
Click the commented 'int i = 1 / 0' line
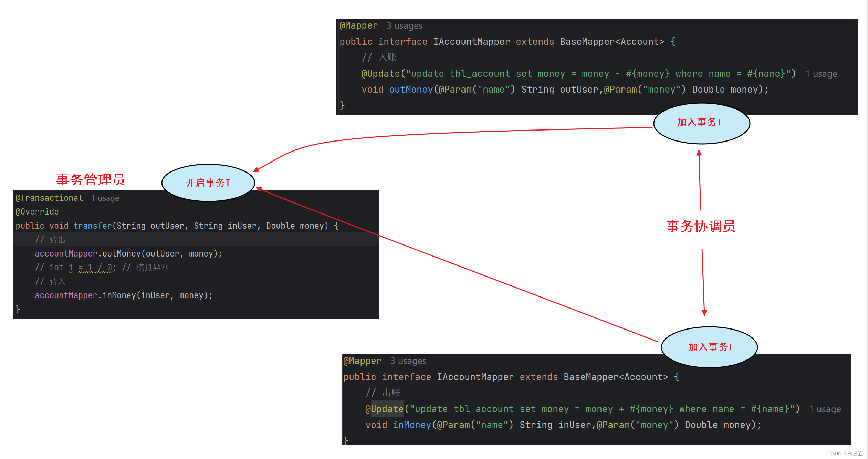(102, 268)
